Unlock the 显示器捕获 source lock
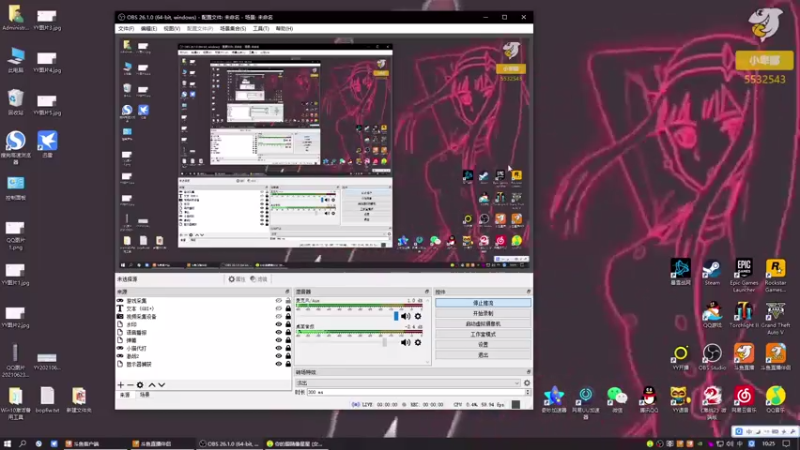The image size is (800, 450). [x=288, y=364]
